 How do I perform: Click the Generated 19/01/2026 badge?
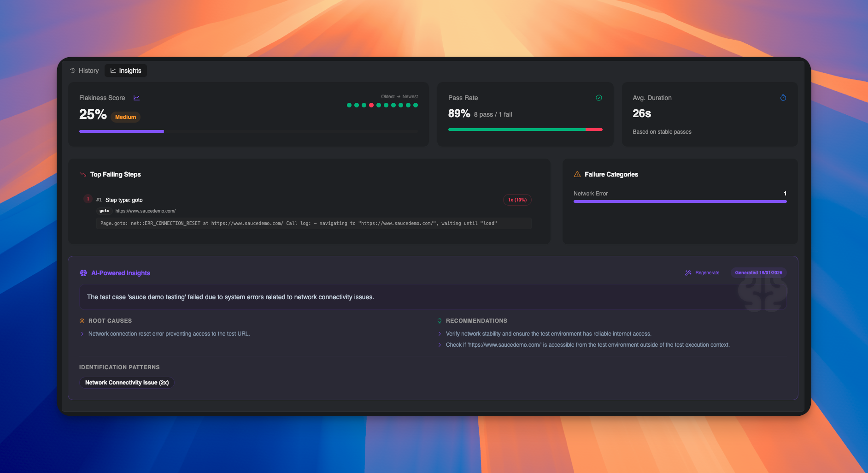(x=758, y=272)
